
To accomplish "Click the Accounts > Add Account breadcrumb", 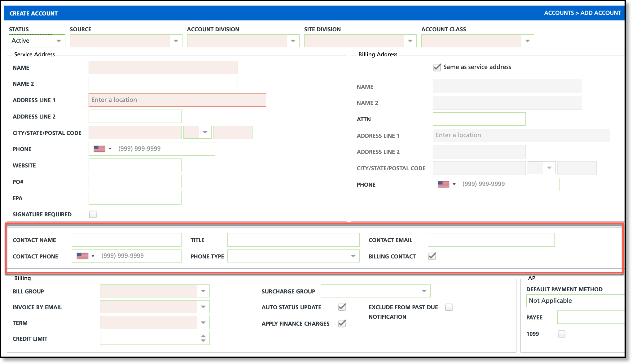I will 582,13.
